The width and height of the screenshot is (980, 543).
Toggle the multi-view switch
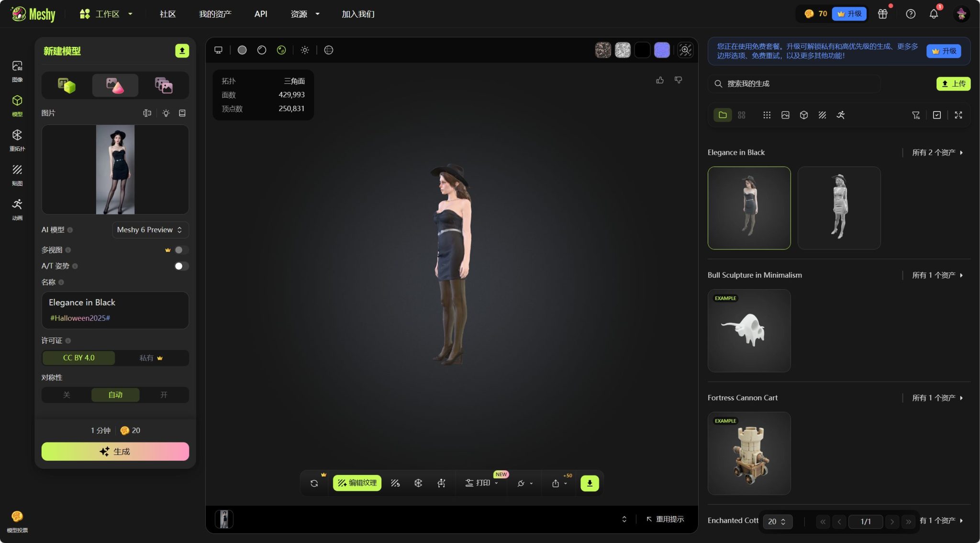click(181, 250)
